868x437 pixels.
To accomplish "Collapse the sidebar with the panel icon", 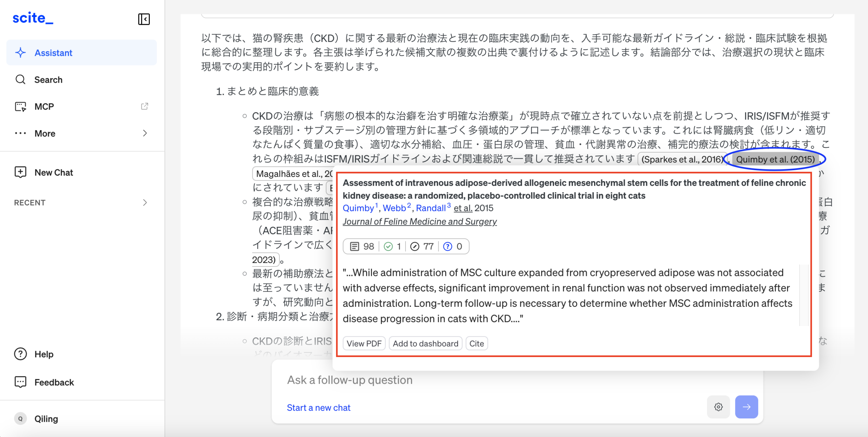I will pos(144,19).
